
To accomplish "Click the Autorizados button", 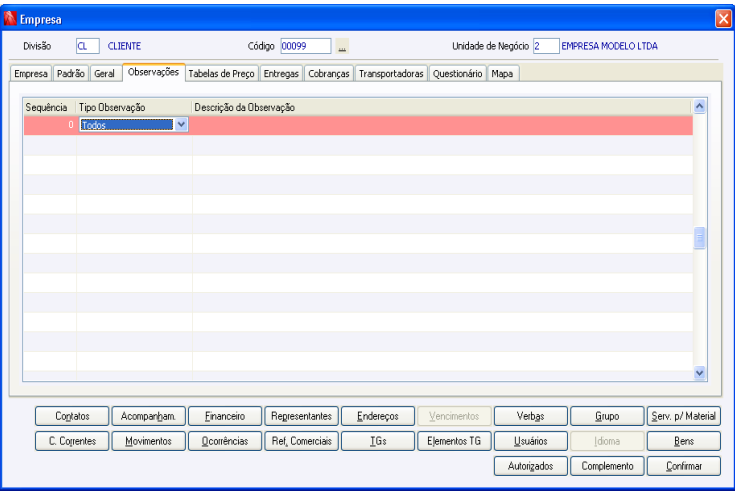I will tap(531, 466).
